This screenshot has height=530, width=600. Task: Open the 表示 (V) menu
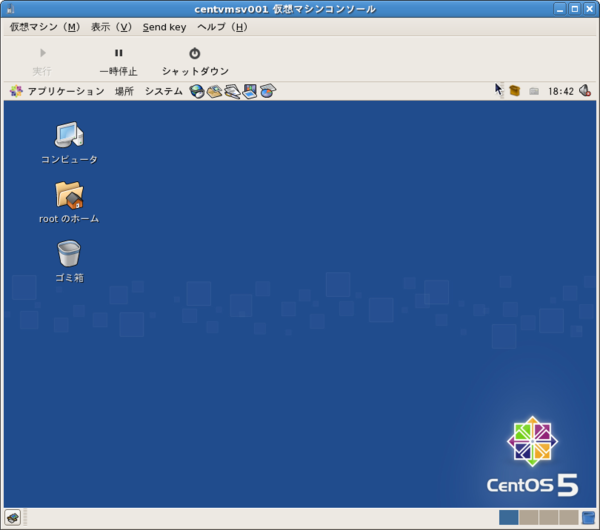pyautogui.click(x=111, y=27)
